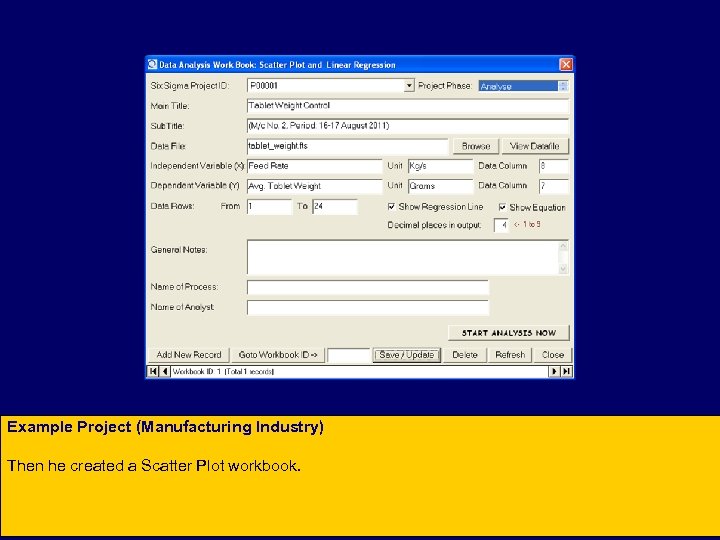Click Data Rows To field
Image resolution: width=720 pixels, height=540 pixels.
click(x=335, y=207)
